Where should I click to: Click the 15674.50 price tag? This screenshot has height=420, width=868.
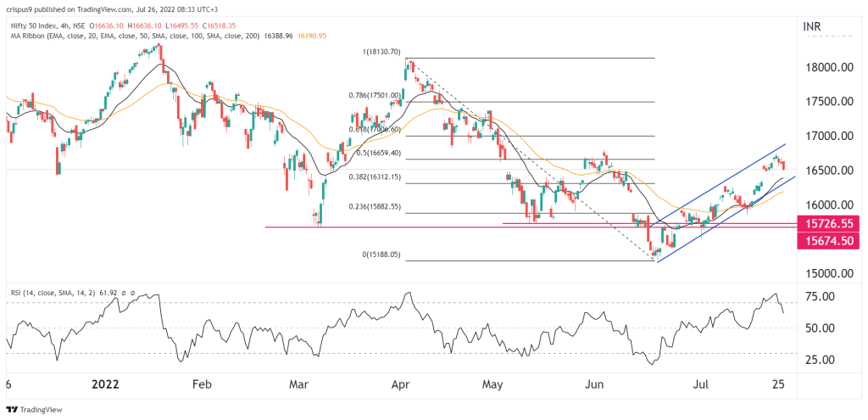tap(828, 240)
